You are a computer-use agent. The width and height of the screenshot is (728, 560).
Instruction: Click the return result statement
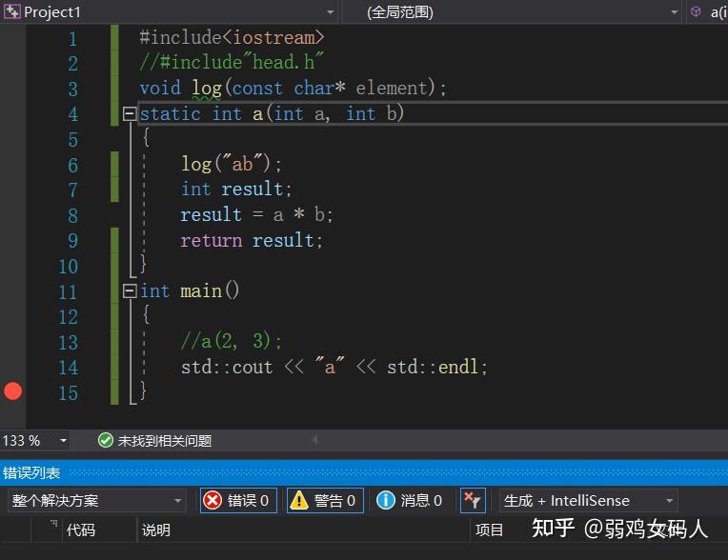[x=252, y=240]
